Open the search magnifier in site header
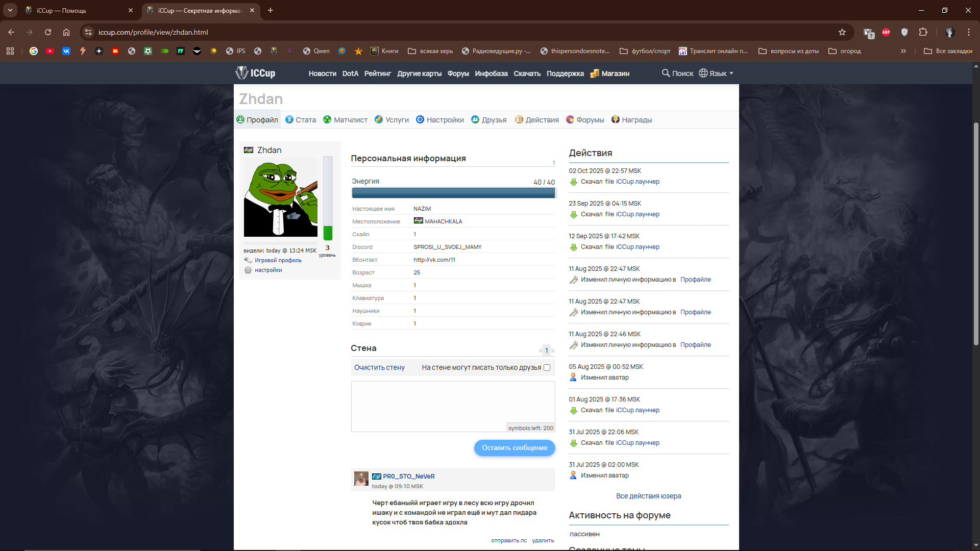The image size is (980, 551). (x=666, y=73)
